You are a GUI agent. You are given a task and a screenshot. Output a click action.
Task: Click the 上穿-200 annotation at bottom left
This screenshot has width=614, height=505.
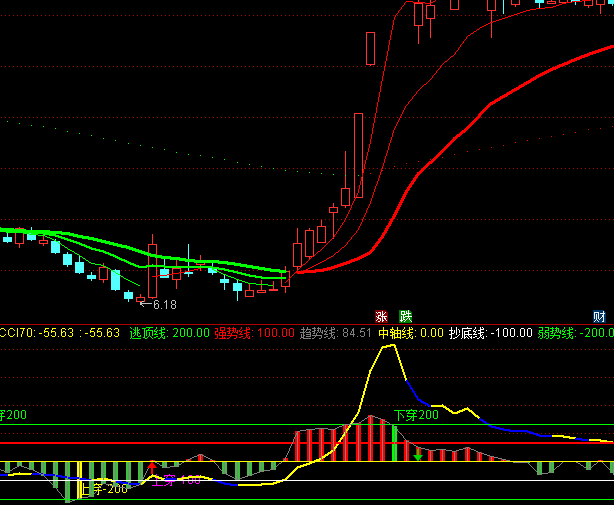click(104, 489)
